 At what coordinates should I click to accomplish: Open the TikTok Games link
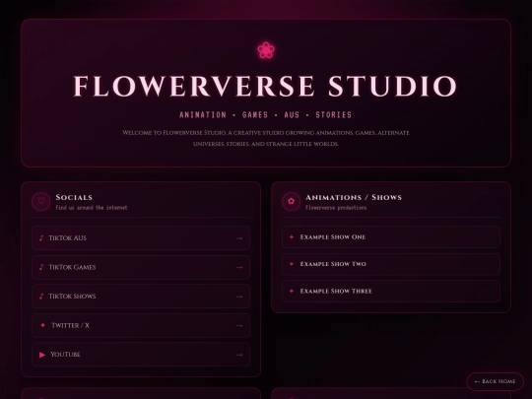(x=141, y=267)
